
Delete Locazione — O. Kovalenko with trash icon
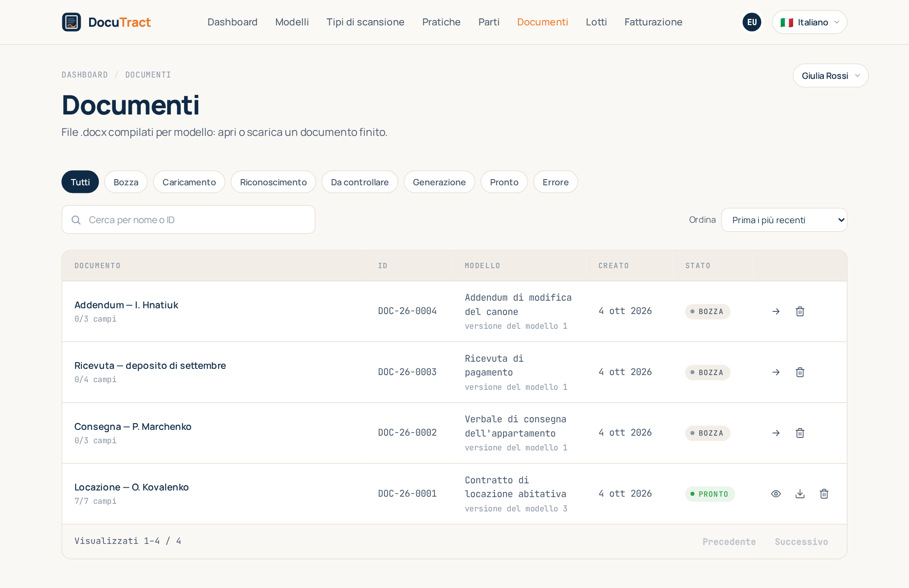coord(824,494)
